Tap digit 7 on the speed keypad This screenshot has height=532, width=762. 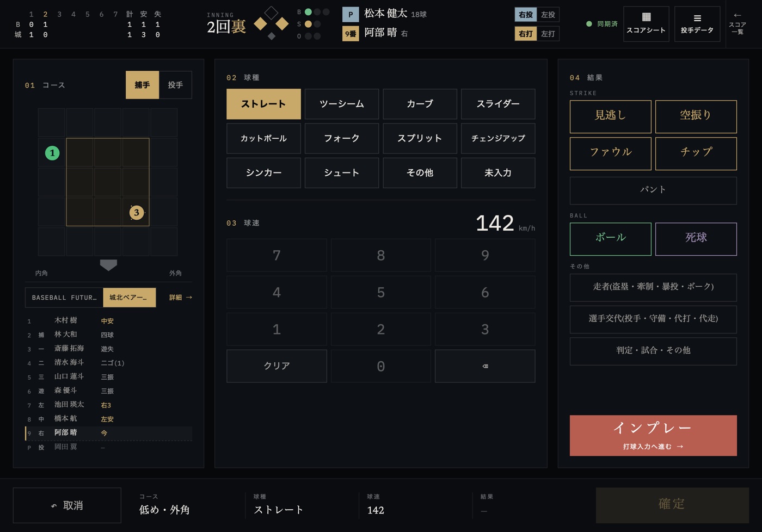[276, 255]
